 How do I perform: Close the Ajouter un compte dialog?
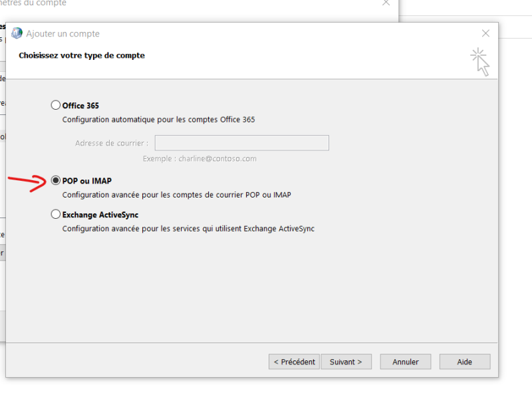point(485,33)
